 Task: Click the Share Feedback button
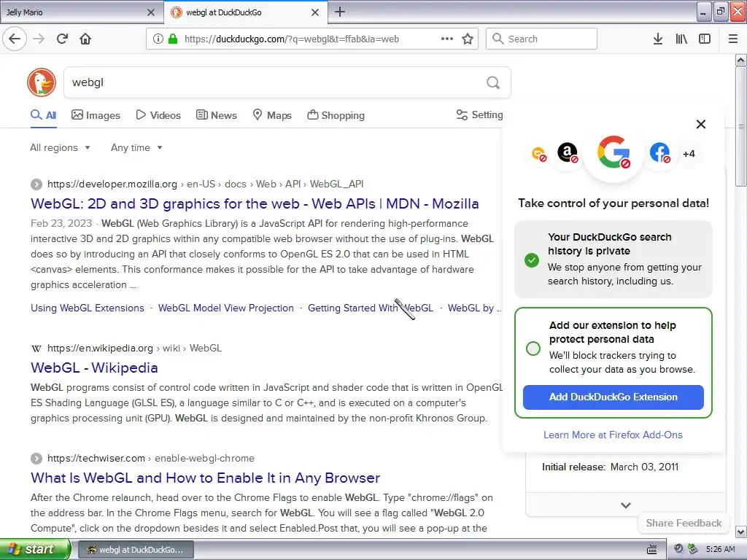684,523
